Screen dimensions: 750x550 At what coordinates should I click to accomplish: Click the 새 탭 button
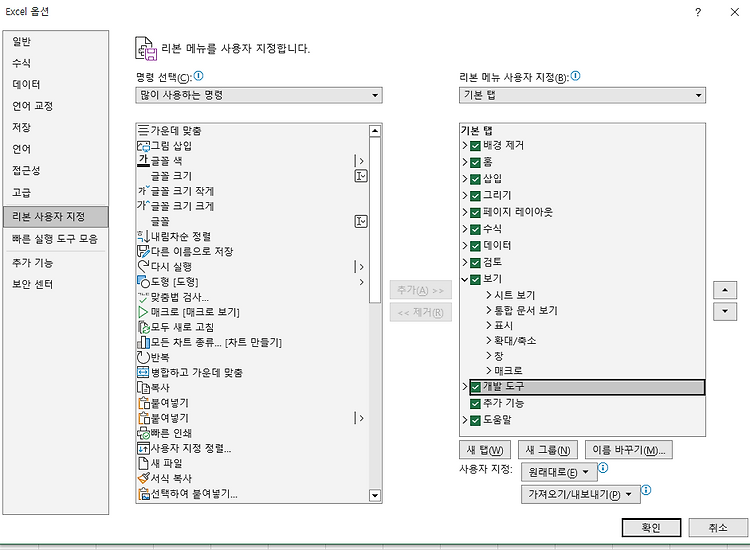[x=485, y=450]
